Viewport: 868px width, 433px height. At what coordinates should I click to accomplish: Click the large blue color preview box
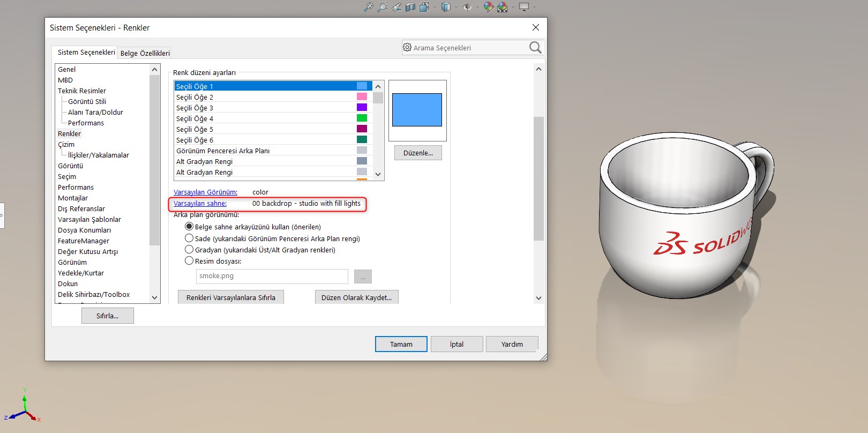(417, 110)
